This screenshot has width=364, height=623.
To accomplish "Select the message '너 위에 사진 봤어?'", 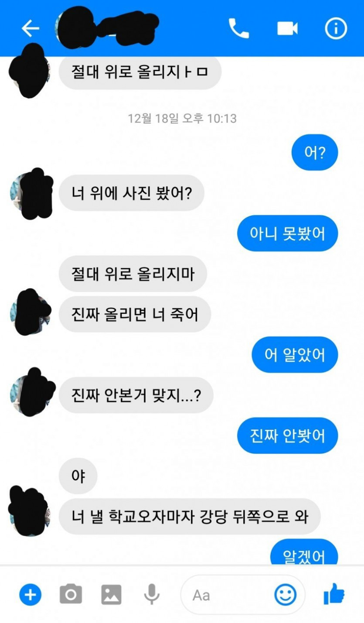I will click(x=131, y=193).
